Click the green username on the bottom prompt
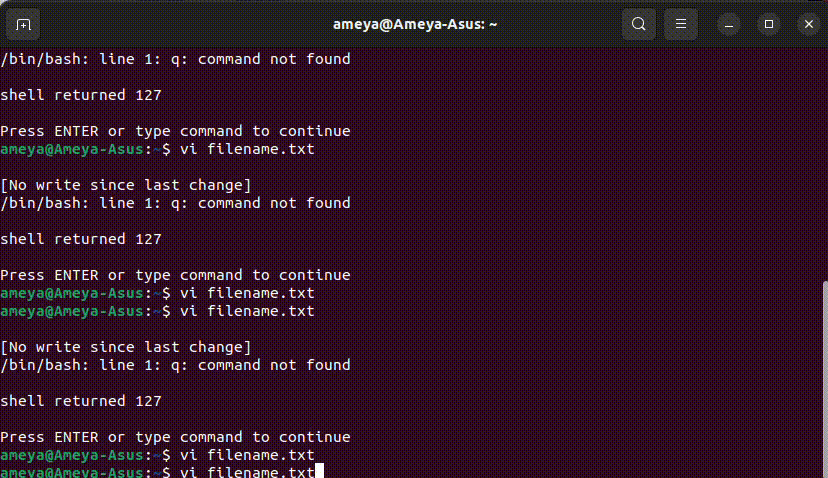Screen dimensions: 828x478 (72, 472)
